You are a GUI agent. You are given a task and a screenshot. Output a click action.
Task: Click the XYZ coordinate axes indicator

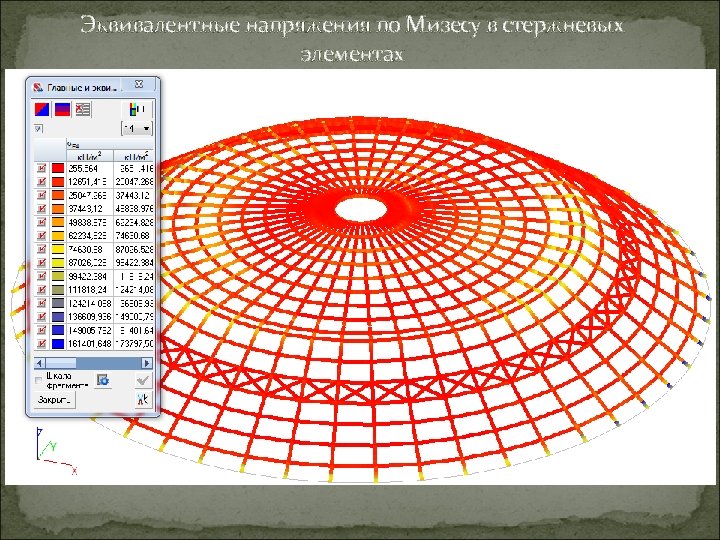(x=56, y=451)
